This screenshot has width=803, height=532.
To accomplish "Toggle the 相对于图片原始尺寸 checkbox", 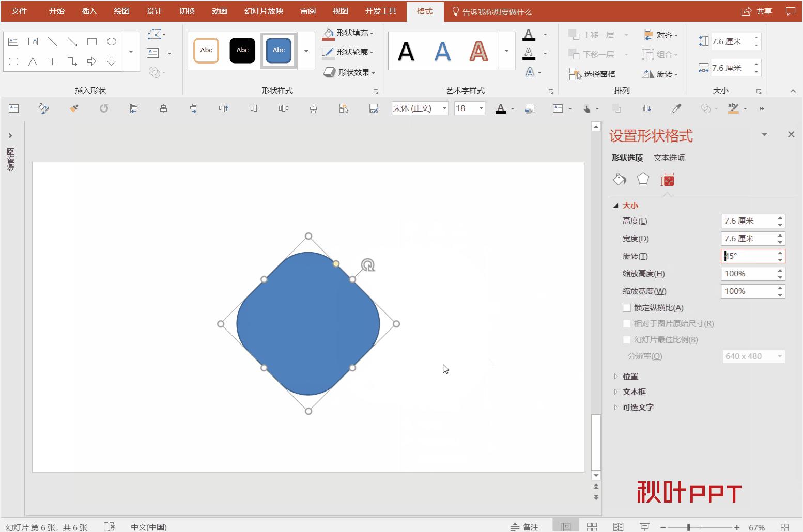I will click(626, 324).
